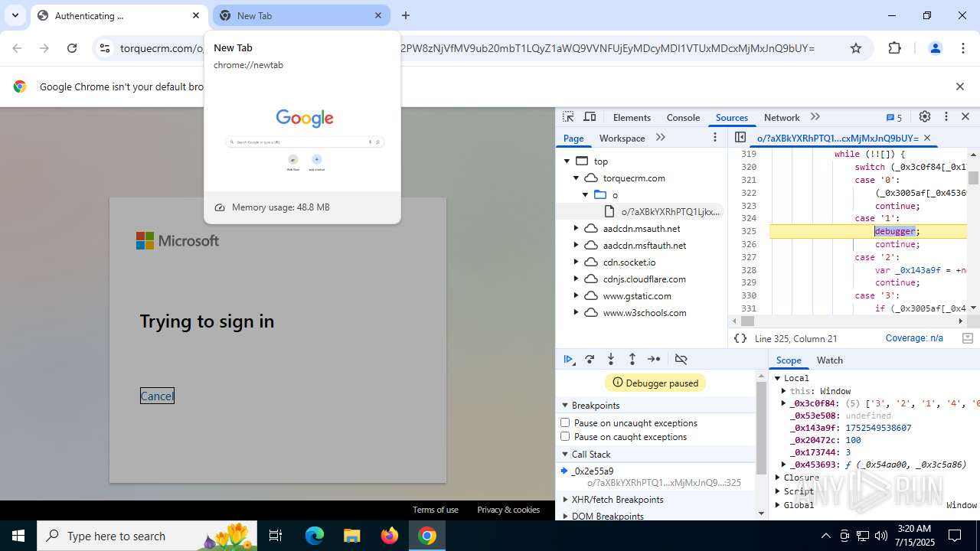
Task: Open the Chrome three-dot menu
Action: [963, 48]
